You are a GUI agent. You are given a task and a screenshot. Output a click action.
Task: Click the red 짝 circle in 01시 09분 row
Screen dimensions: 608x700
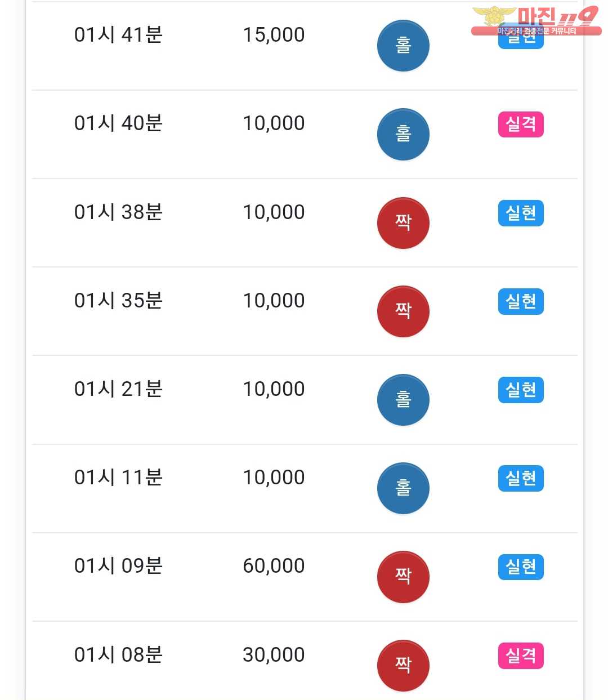[403, 577]
